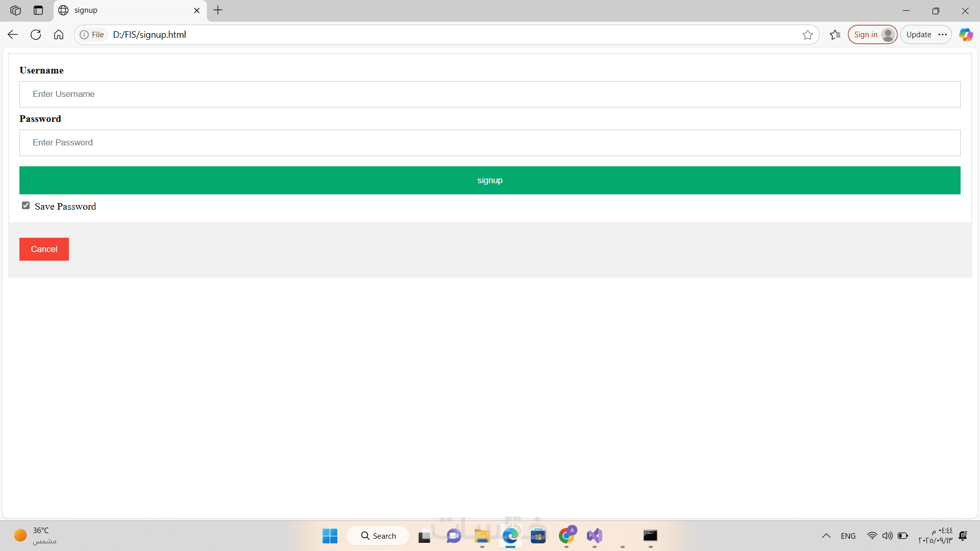
Task: Open the favorites list icon
Action: click(835, 35)
